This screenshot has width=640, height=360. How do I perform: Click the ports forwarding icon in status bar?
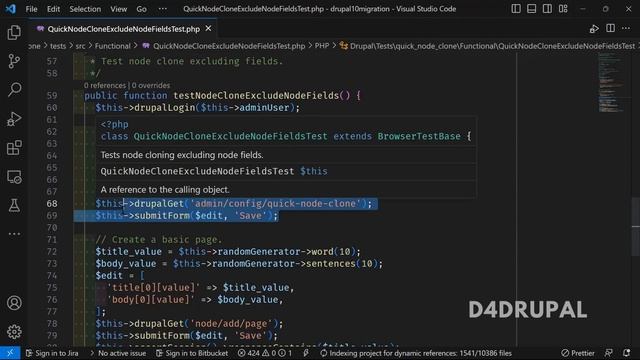(306, 353)
